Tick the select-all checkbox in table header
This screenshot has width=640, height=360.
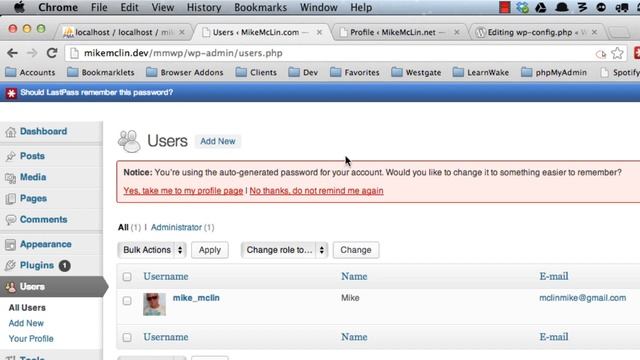[127, 277]
